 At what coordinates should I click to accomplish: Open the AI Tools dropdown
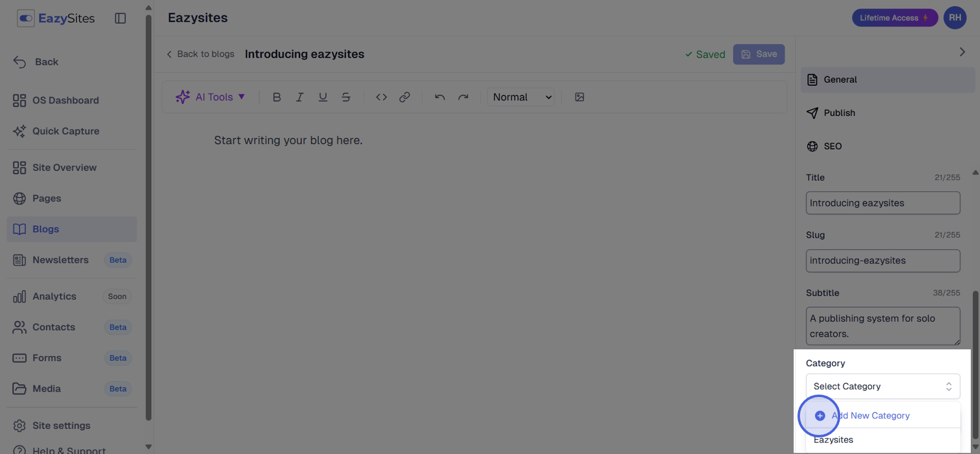pos(210,97)
